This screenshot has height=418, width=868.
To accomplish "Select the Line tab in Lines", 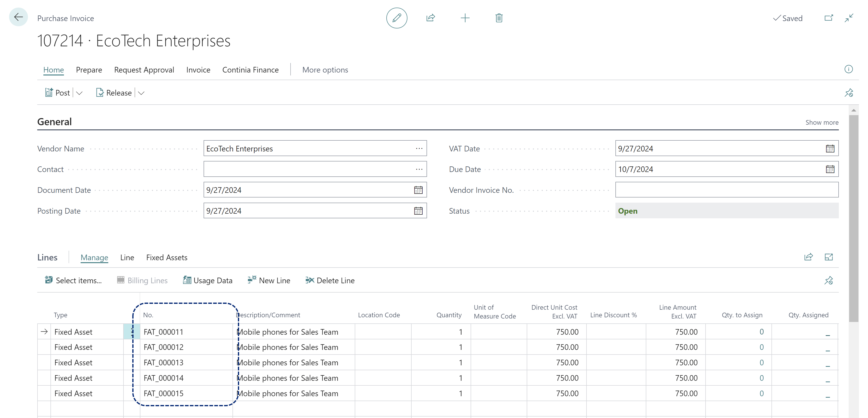I will click(x=127, y=258).
